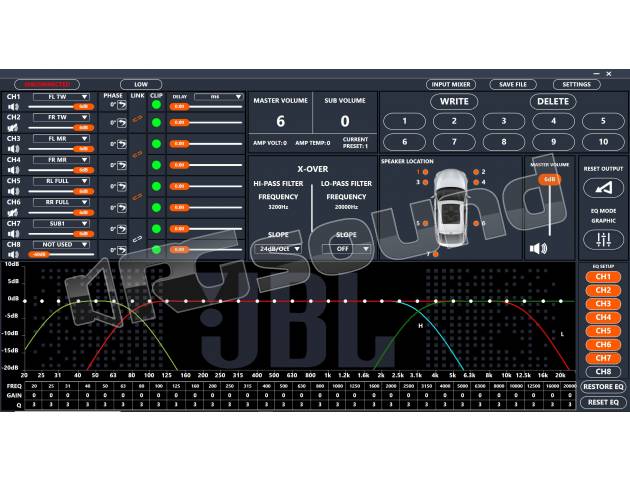
Task: Select preset slot 3
Action: coord(503,121)
